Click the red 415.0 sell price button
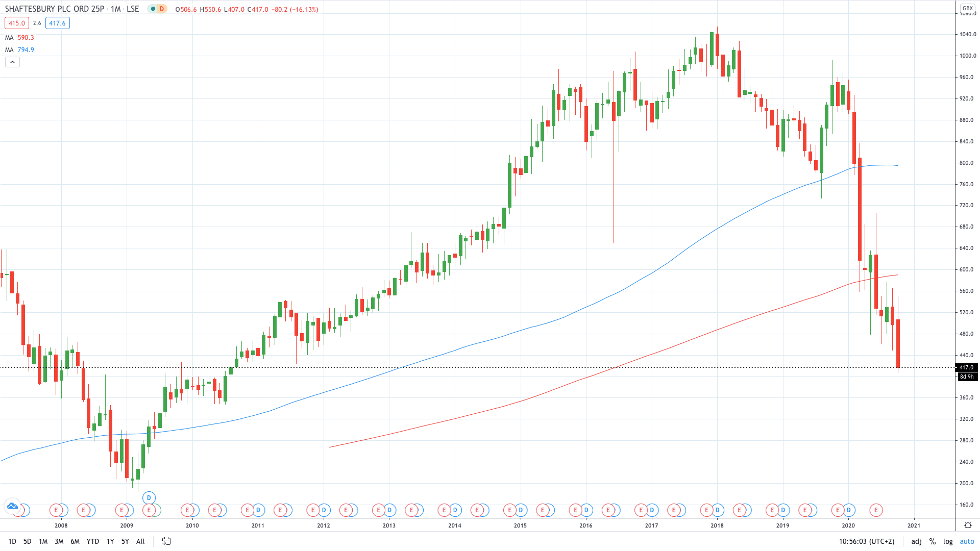Viewport: 980px width, 551px height. (x=17, y=23)
